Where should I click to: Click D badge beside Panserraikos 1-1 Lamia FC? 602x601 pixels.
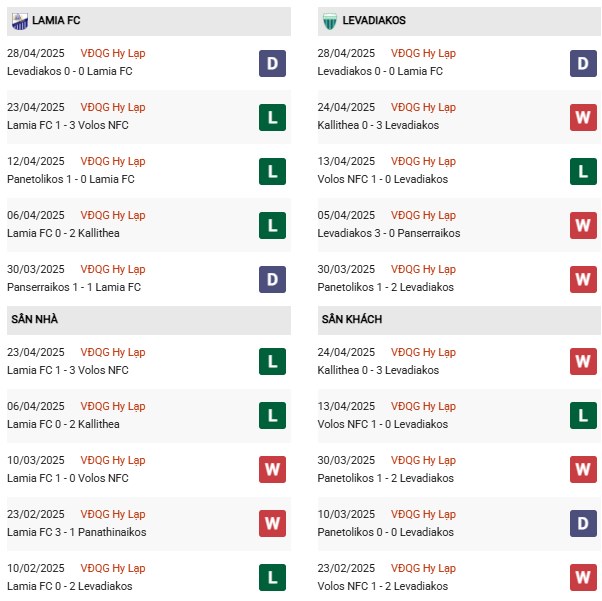272,279
